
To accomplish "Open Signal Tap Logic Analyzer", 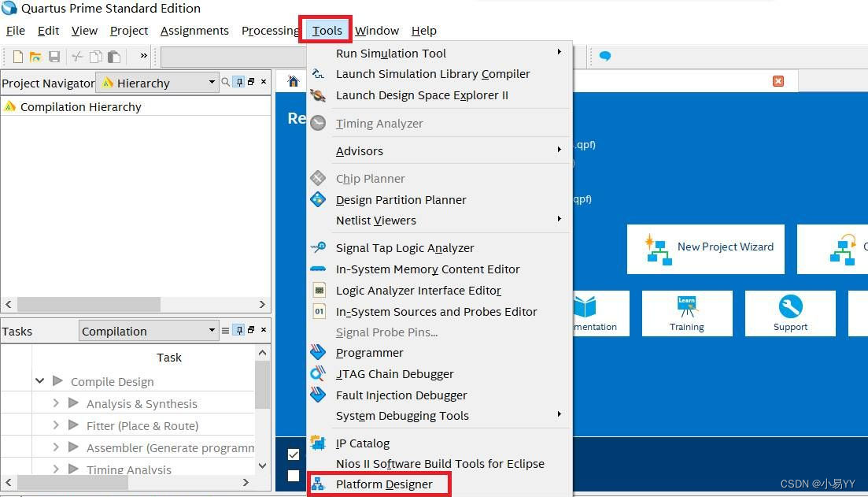I will tap(440, 247).
